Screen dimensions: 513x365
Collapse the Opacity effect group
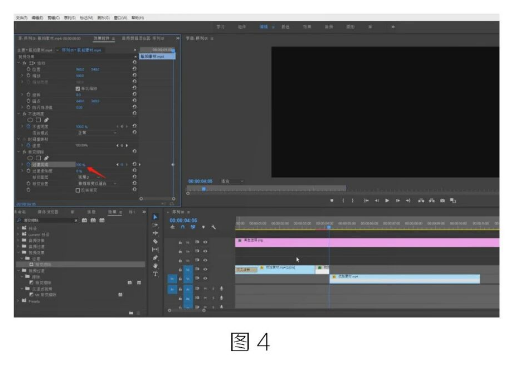pyautogui.click(x=19, y=114)
